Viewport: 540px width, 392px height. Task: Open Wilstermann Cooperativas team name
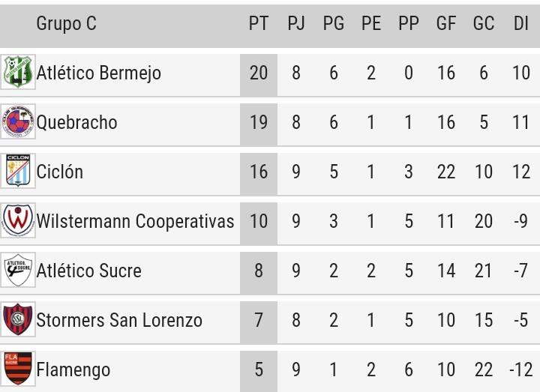(135, 221)
